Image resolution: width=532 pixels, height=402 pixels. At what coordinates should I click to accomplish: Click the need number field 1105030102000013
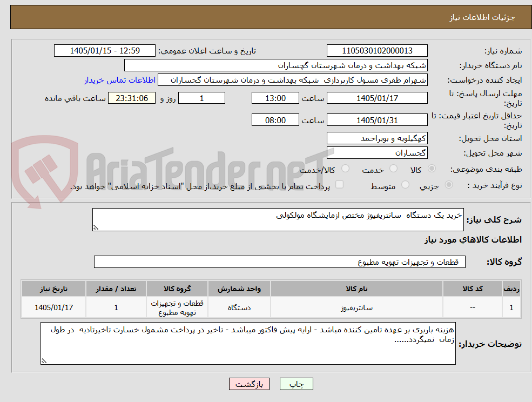pyautogui.click(x=377, y=51)
